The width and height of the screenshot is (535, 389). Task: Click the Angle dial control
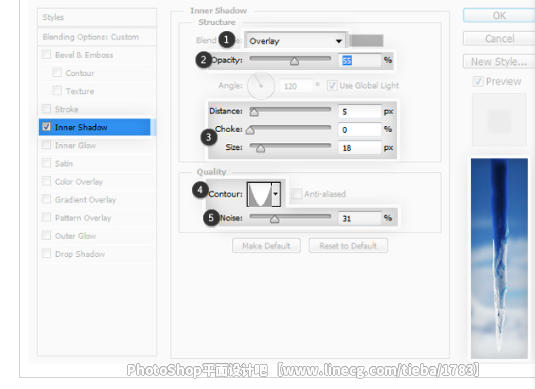click(x=261, y=86)
